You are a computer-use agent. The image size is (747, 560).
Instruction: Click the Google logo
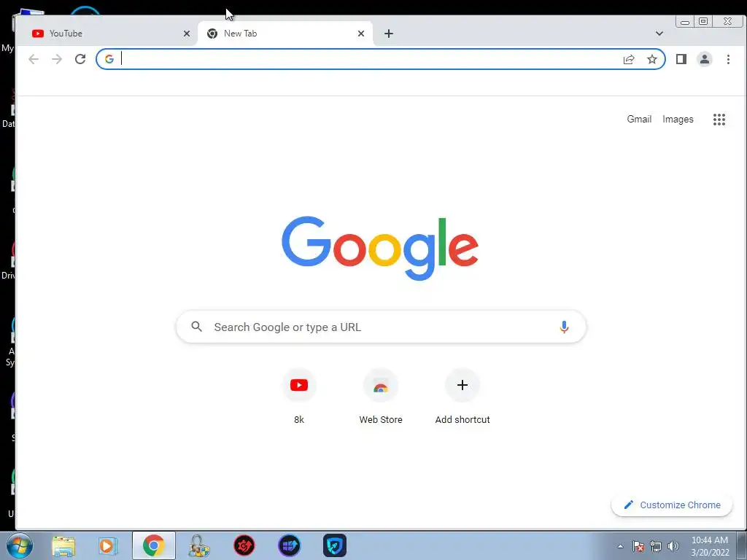[x=379, y=248]
